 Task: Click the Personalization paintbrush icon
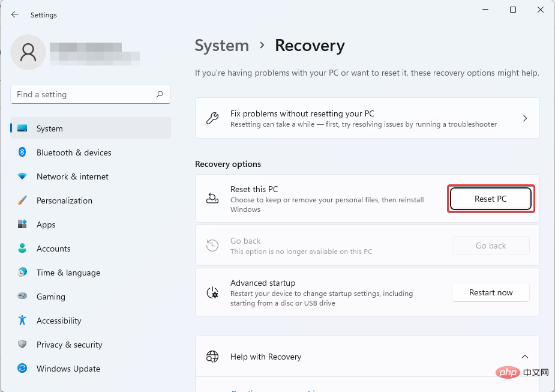[x=22, y=201]
